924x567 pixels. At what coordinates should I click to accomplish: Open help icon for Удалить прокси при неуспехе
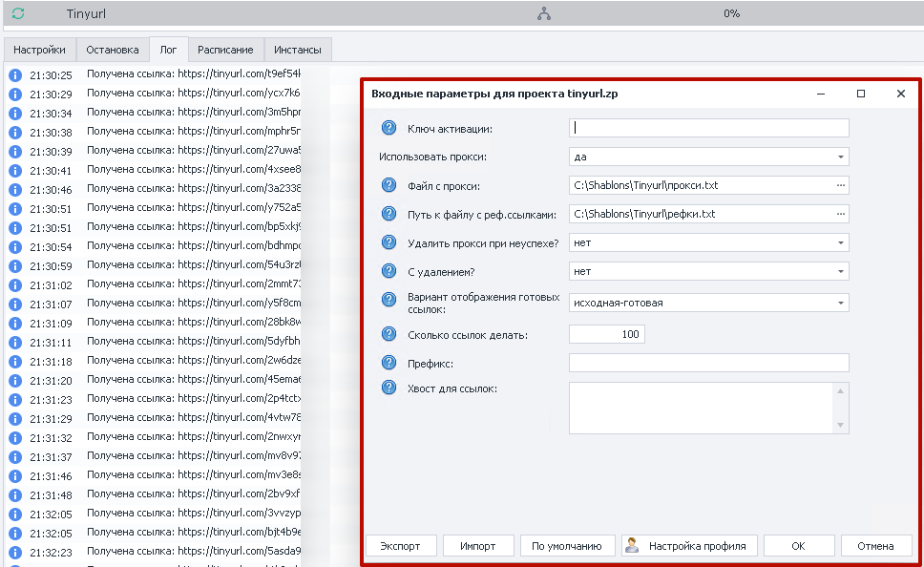coord(388,242)
